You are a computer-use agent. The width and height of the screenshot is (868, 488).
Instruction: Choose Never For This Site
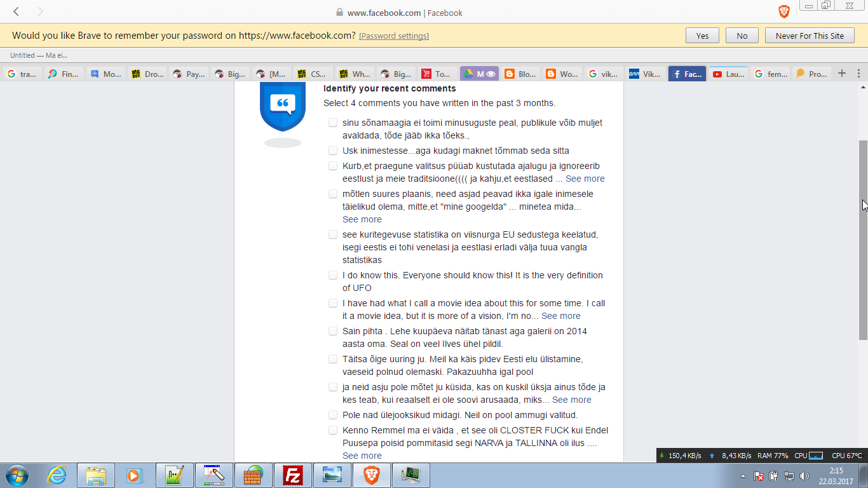pyautogui.click(x=810, y=36)
